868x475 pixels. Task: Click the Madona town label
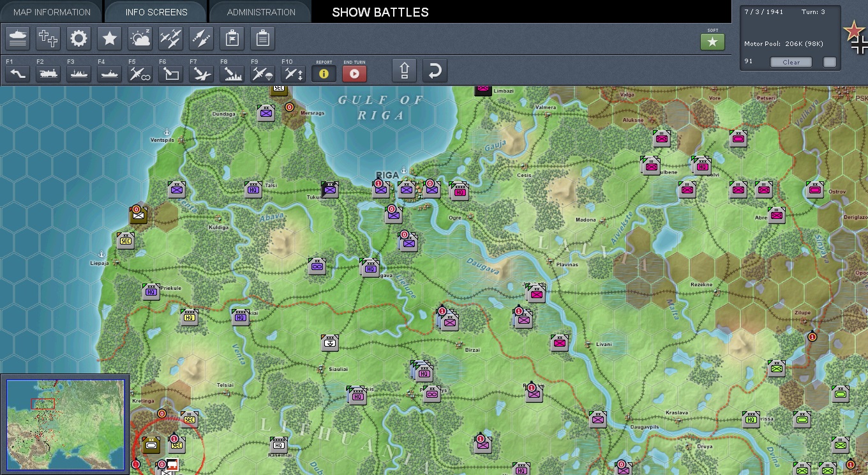[x=585, y=220]
